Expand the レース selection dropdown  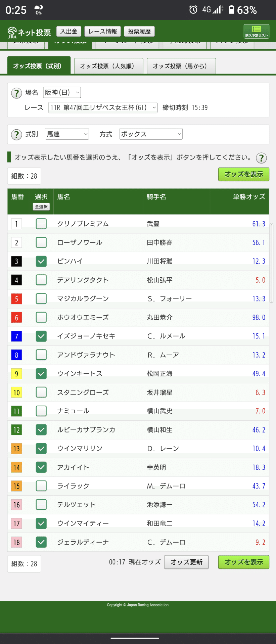pos(103,107)
